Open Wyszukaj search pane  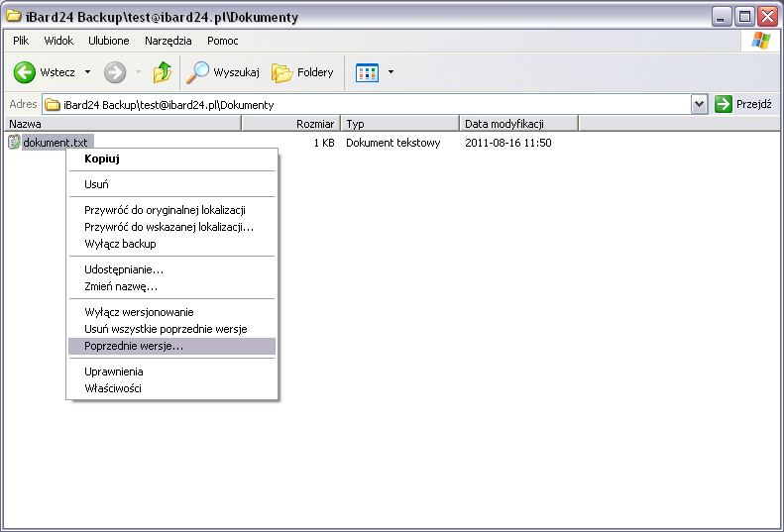coord(223,72)
